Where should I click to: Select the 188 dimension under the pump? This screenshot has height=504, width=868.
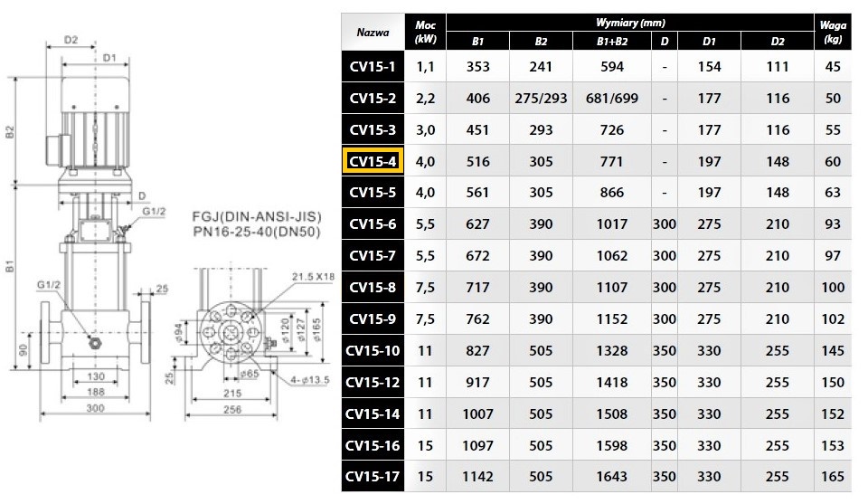pyautogui.click(x=96, y=392)
